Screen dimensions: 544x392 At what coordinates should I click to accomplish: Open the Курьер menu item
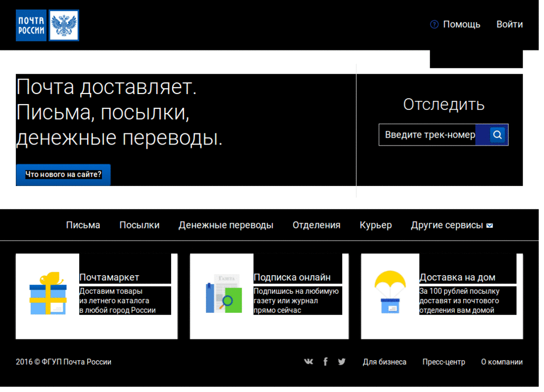coord(376,225)
